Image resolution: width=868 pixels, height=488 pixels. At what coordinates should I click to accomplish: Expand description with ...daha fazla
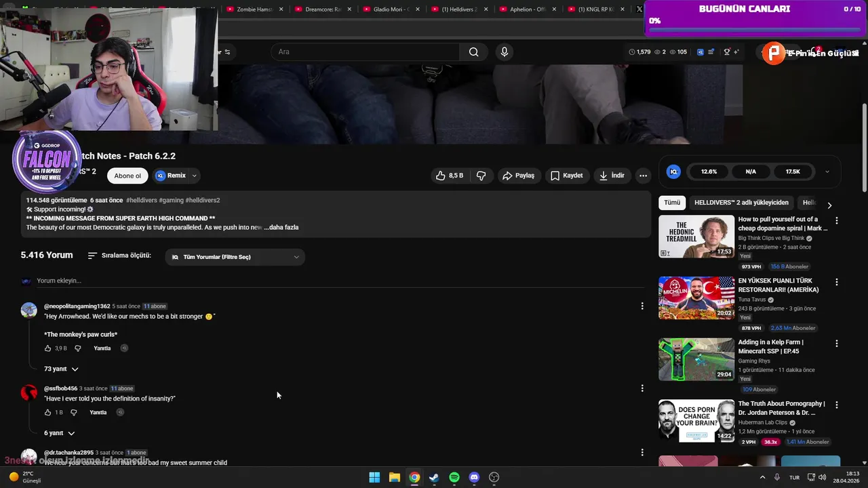(x=281, y=227)
